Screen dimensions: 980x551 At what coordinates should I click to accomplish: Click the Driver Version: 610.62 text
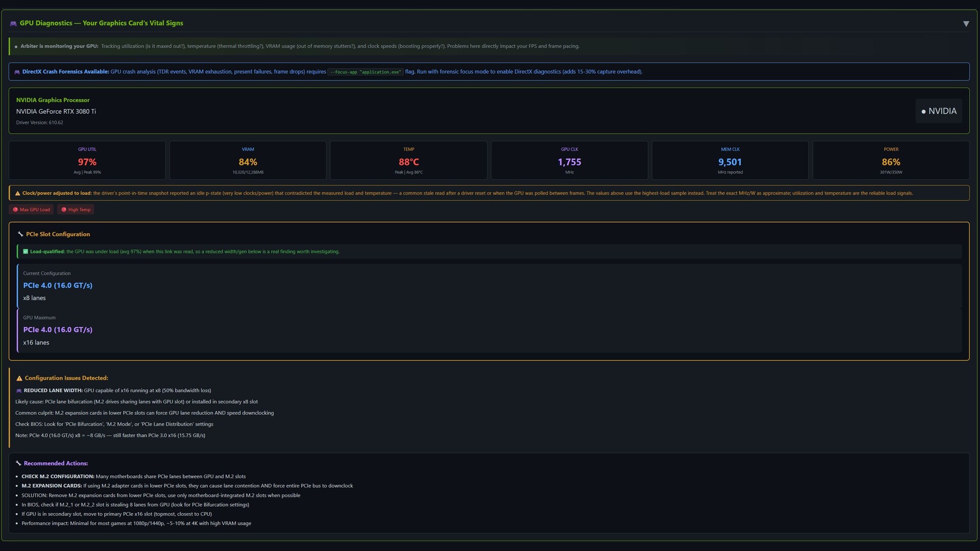(x=40, y=122)
